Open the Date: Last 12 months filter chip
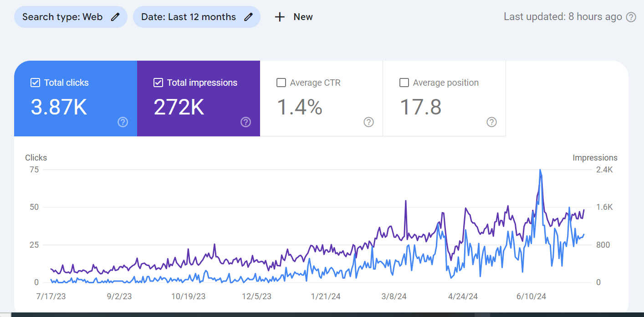Screen dimensions: 644x317 pyautogui.click(x=197, y=17)
